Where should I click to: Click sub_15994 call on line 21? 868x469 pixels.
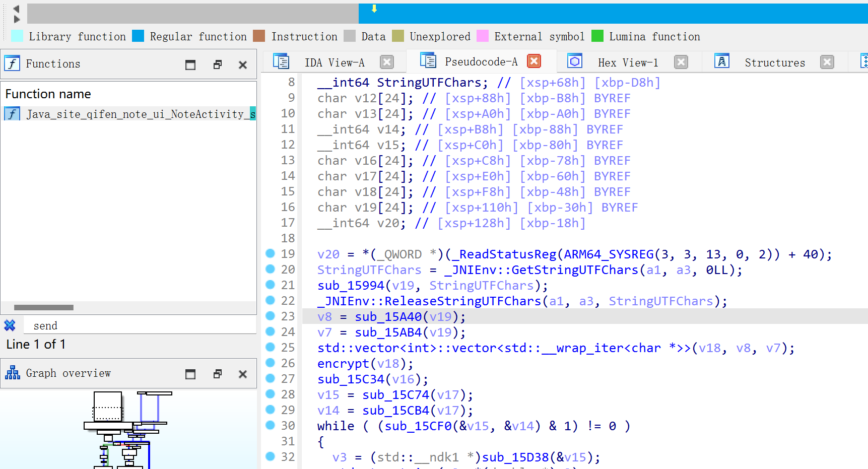(351, 286)
